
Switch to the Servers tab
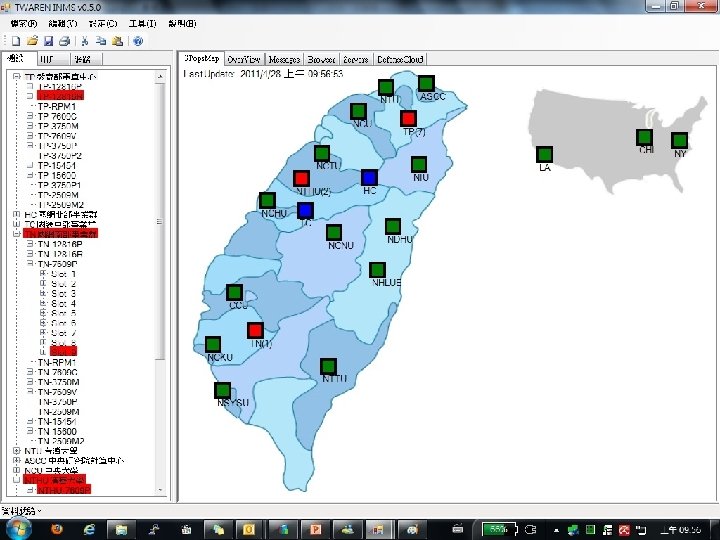pyautogui.click(x=355, y=59)
